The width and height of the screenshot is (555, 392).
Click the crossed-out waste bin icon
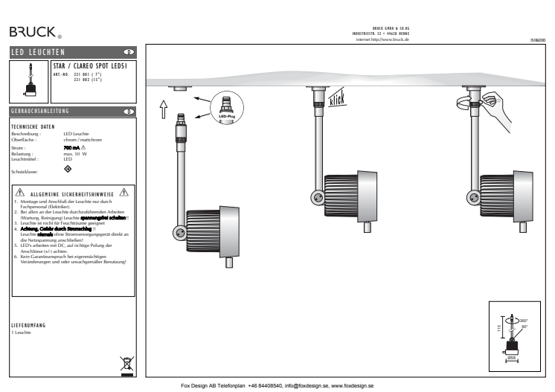click(126, 364)
